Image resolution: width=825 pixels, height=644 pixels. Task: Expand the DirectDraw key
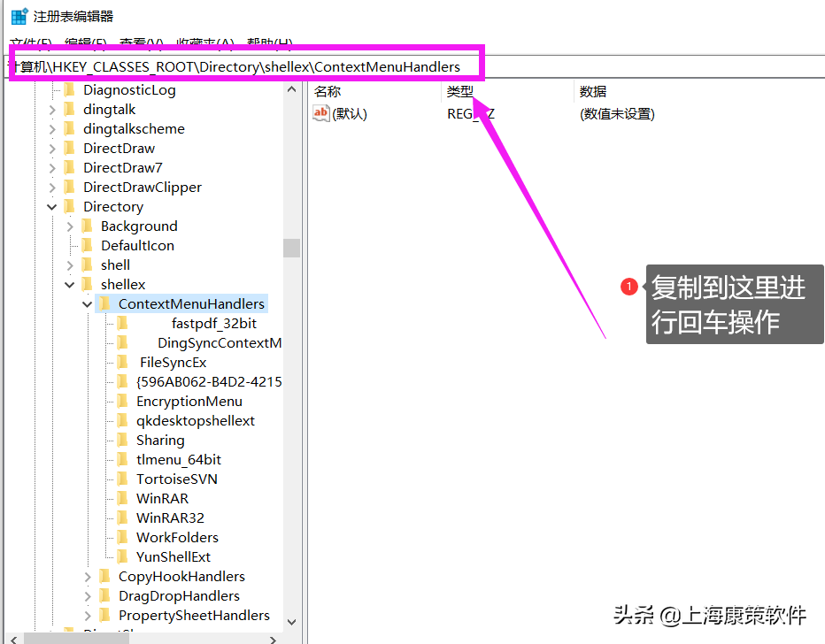point(51,149)
